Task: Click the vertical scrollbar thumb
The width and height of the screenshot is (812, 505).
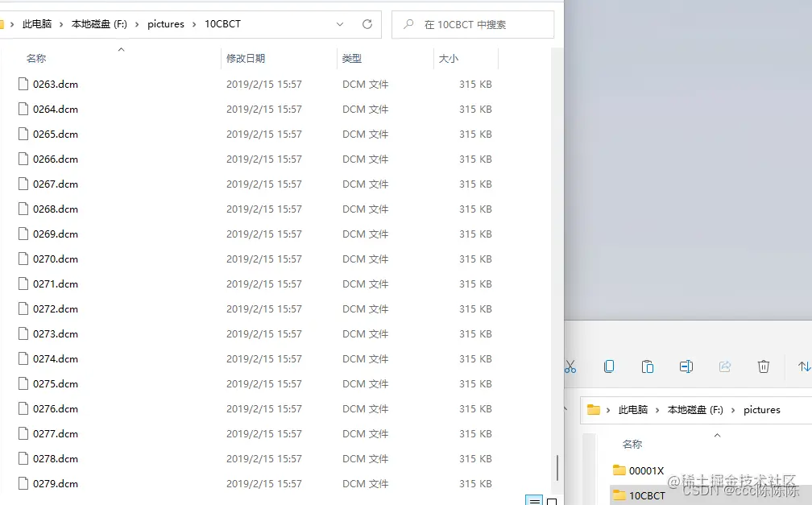Action: (x=557, y=468)
